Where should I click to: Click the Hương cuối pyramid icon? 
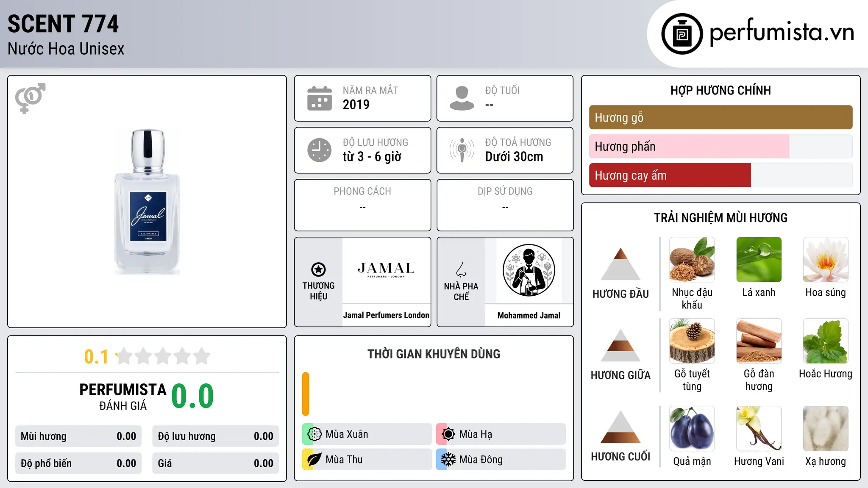click(620, 427)
